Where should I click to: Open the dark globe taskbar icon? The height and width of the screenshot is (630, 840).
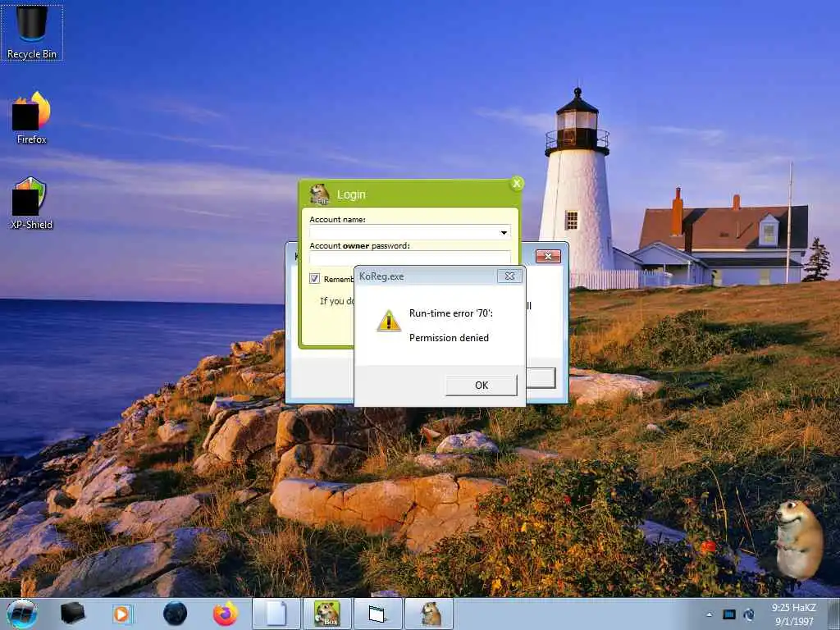click(175, 614)
